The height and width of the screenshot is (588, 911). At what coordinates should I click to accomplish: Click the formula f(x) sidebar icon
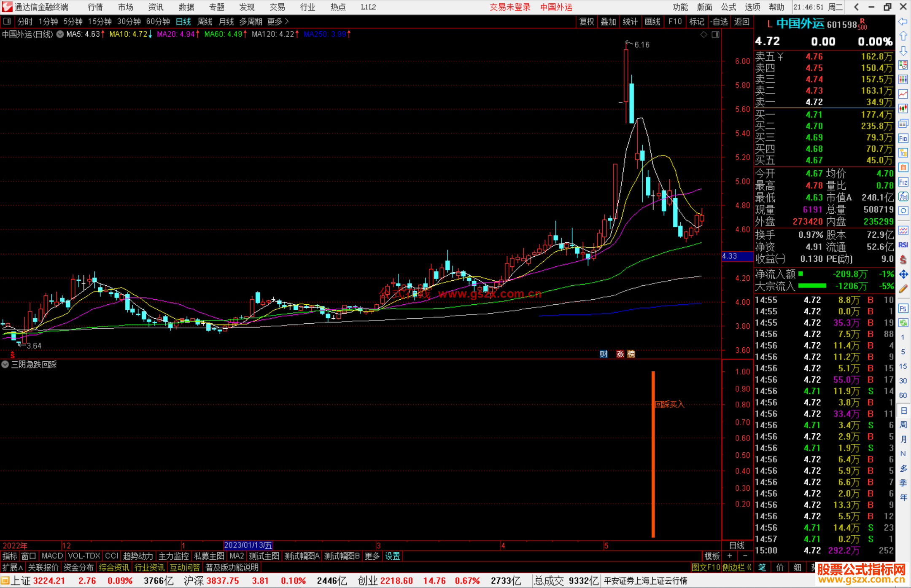click(x=903, y=196)
